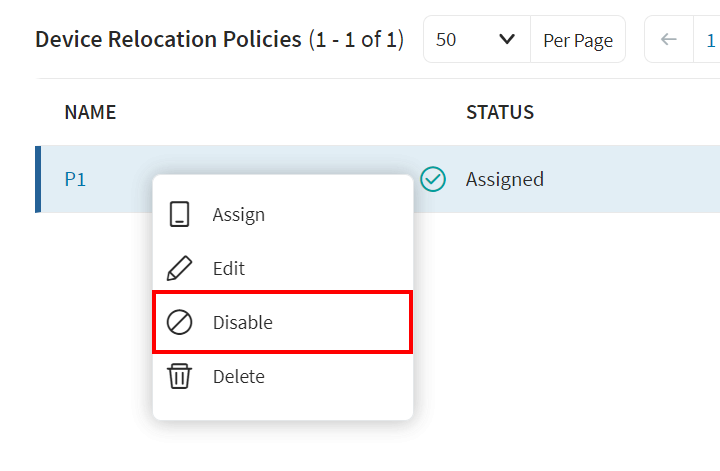Click the trash can icon beside Delete

[179, 377]
